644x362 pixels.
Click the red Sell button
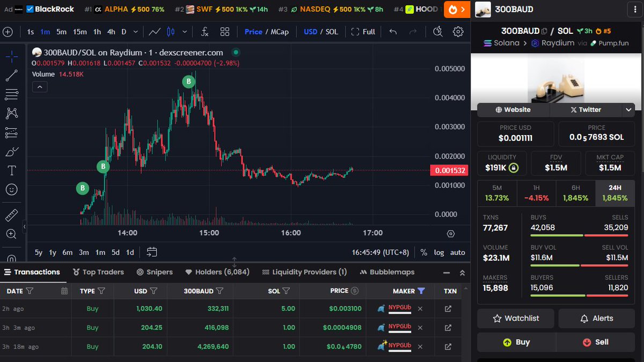(596, 342)
